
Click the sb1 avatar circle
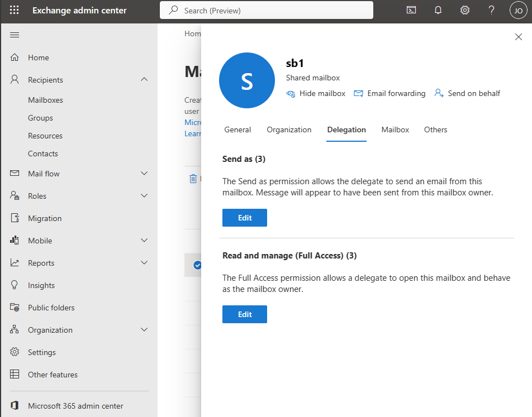pyautogui.click(x=247, y=80)
